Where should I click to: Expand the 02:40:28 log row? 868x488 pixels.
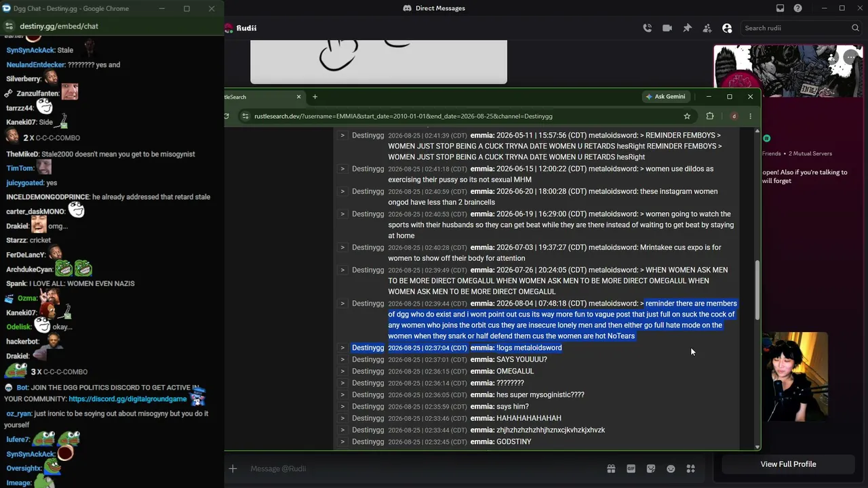click(342, 247)
